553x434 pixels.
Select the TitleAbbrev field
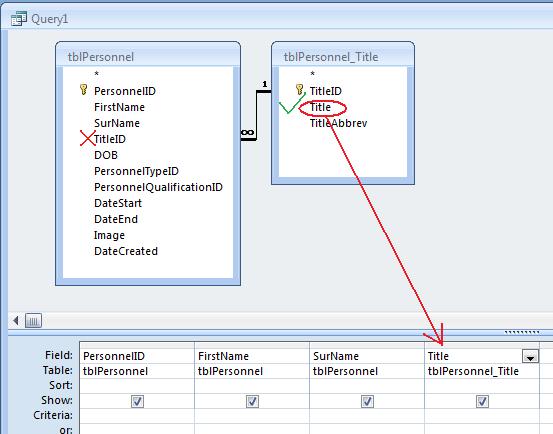click(x=338, y=123)
